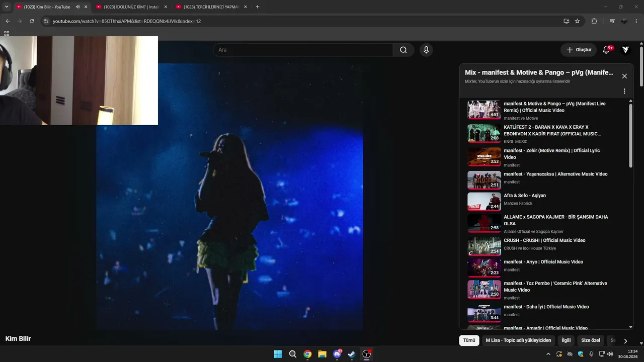Open the Chrome apps grid shortcut
This screenshot has width=644, height=362.
pyautogui.click(x=7, y=34)
